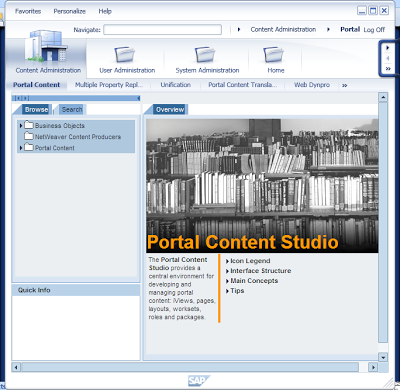This screenshot has width=400, height=390.
Task: Show more second-level tabs with double chevron
Action: pos(345,85)
